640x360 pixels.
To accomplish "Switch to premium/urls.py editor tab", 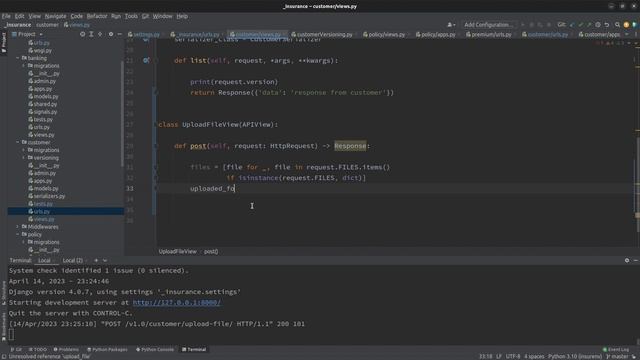I will pos(489,35).
